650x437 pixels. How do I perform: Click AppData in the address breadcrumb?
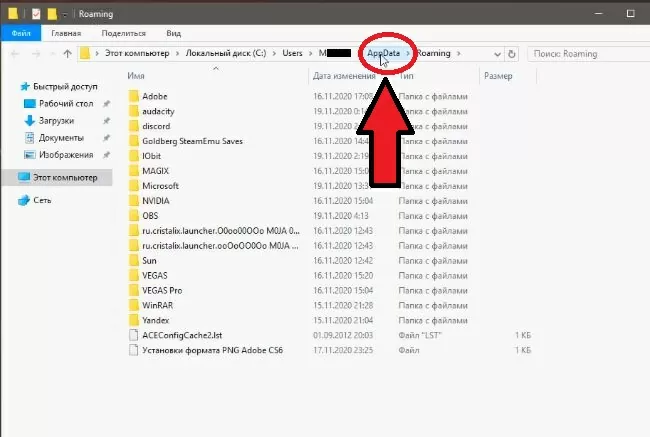[384, 53]
